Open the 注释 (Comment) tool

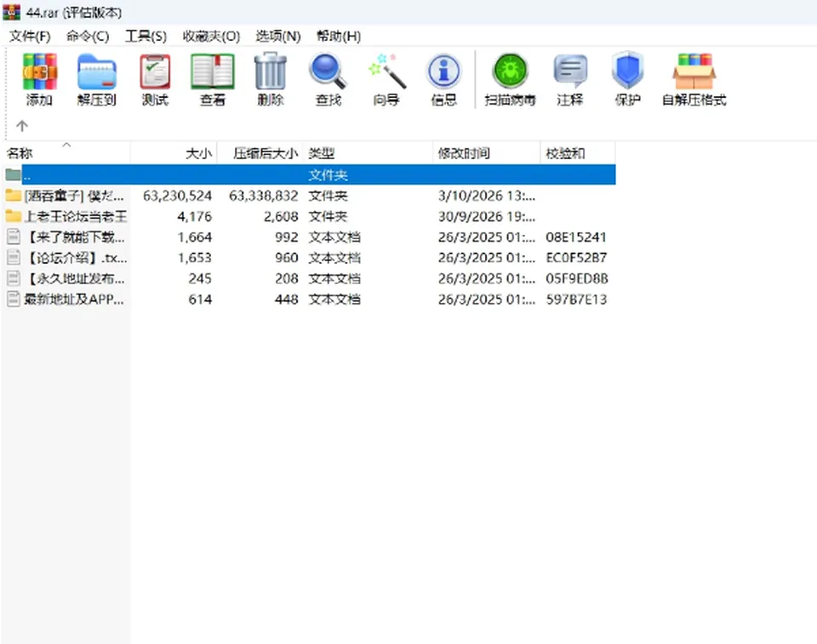(x=569, y=79)
